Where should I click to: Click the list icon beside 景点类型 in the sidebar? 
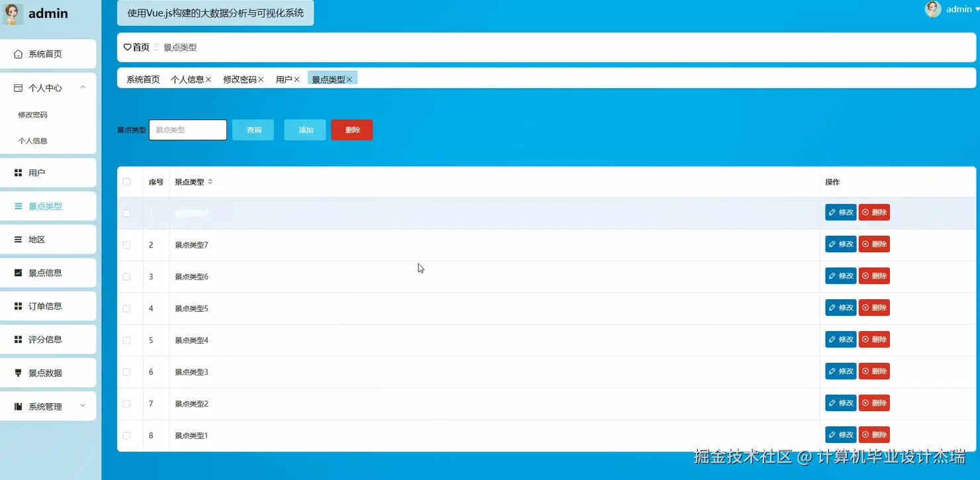[19, 206]
